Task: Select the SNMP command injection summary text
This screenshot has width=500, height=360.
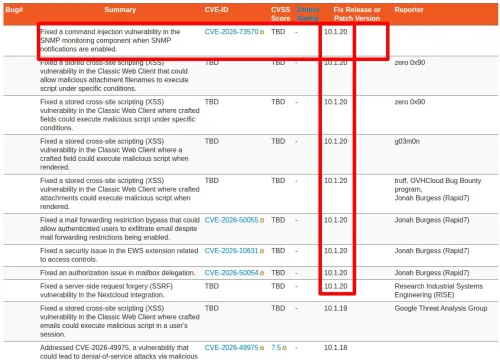Action: coord(110,40)
